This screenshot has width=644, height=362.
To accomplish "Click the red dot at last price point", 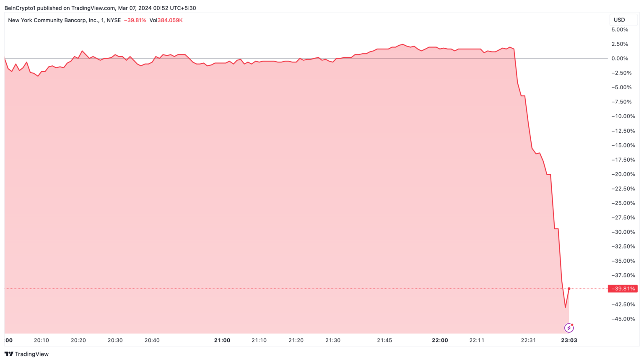I will 569,289.
